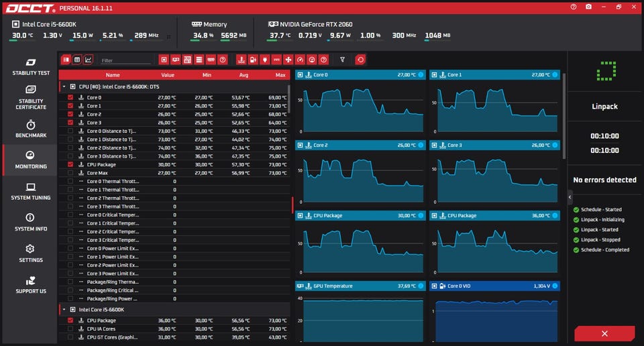This screenshot has height=346, width=644.
Task: Toggle temperature sensor type filter
Action: [x=241, y=60]
